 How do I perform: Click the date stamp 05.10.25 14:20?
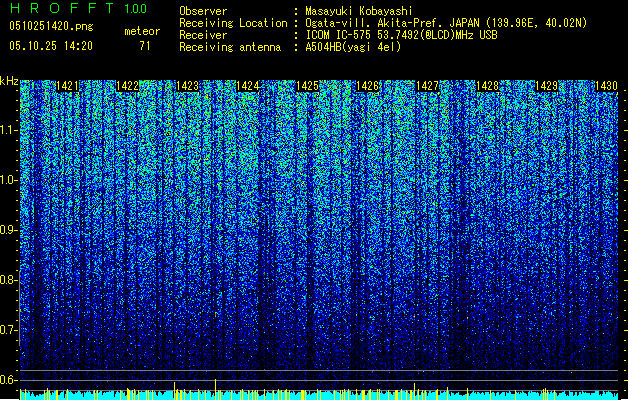(x=51, y=46)
